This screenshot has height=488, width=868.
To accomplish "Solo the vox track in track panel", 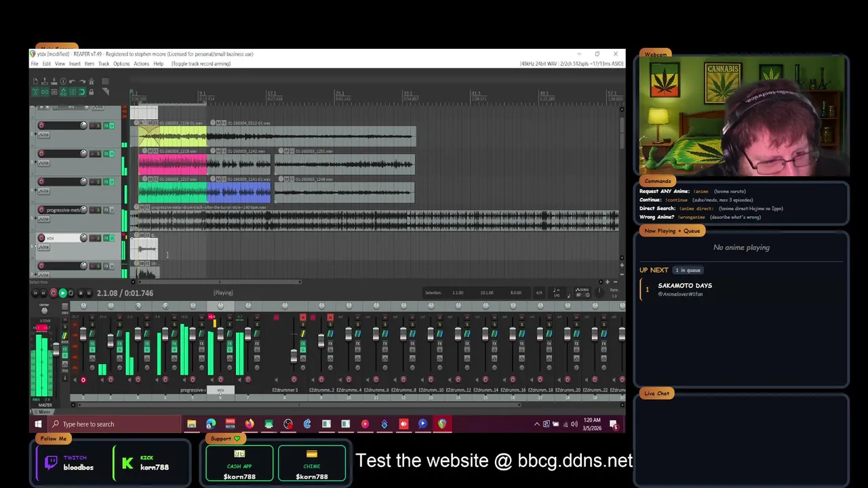I will coord(98,238).
